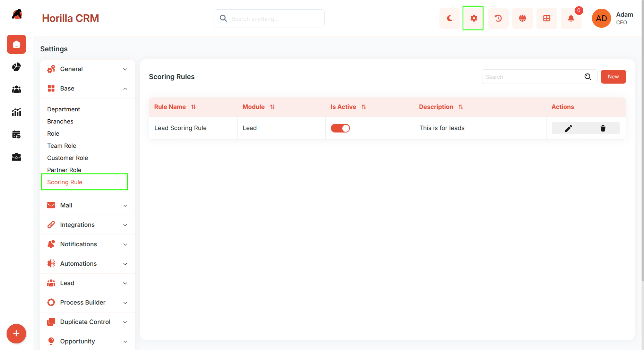Expand the Mail settings section
Screen dimensions: 644x350
87,205
